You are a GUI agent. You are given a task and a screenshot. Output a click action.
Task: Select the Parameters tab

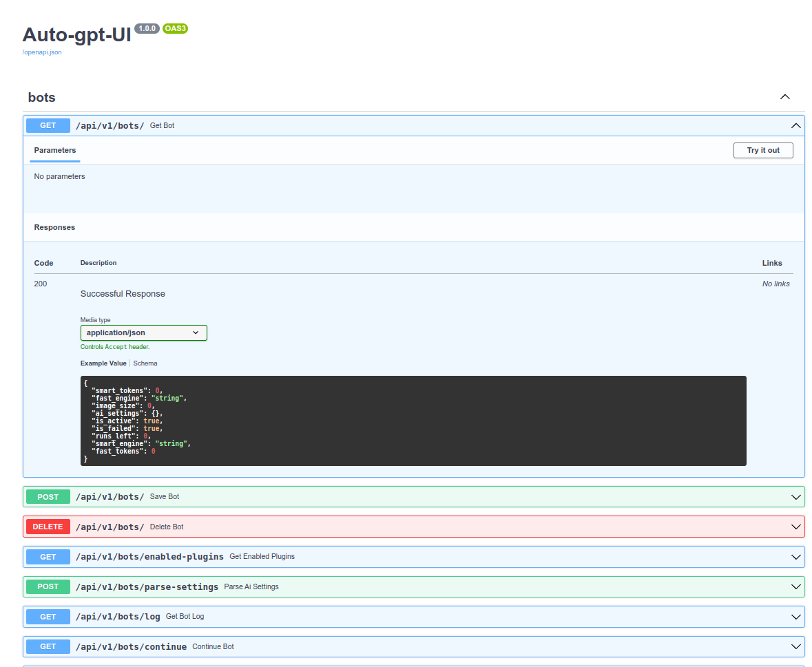[55, 150]
